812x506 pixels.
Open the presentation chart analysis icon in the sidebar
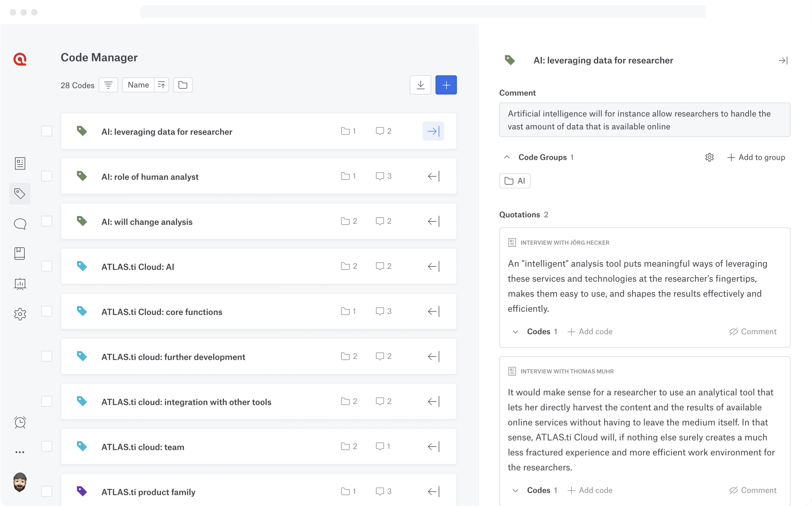pos(20,284)
